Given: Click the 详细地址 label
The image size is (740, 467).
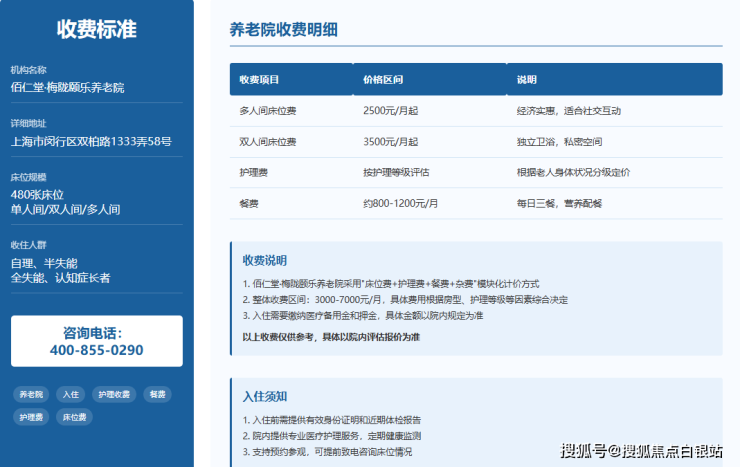Looking at the screenshot, I should (29, 124).
